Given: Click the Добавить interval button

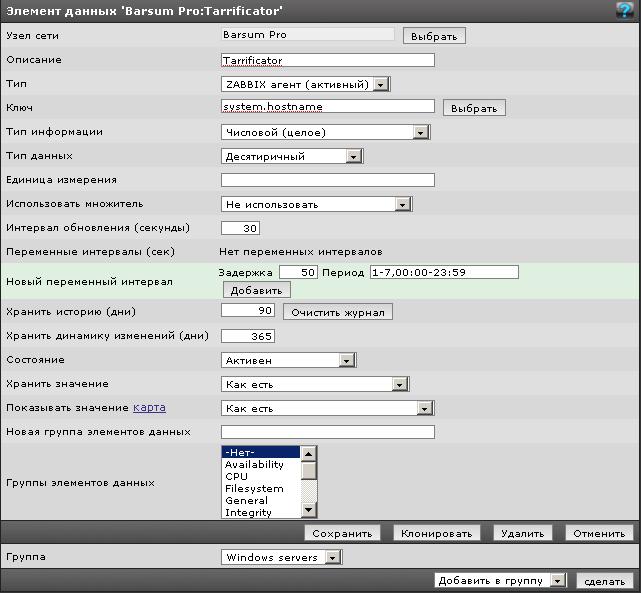Looking at the screenshot, I should tap(256, 290).
